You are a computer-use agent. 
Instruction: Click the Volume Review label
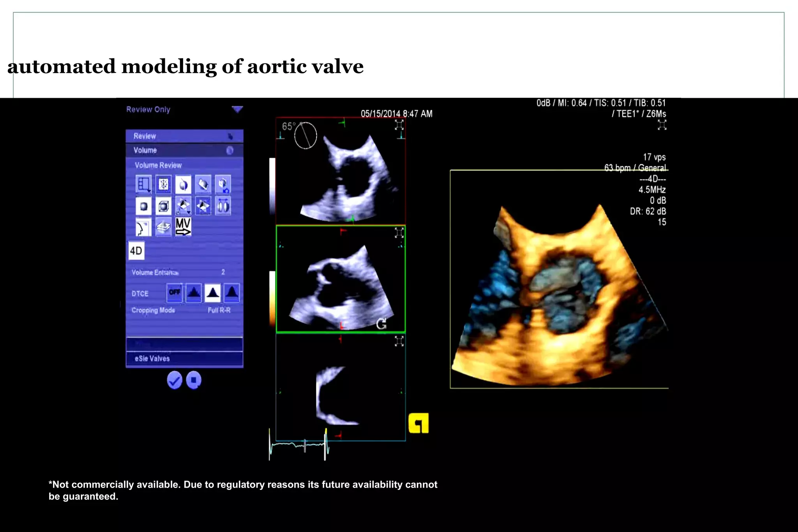(x=158, y=165)
